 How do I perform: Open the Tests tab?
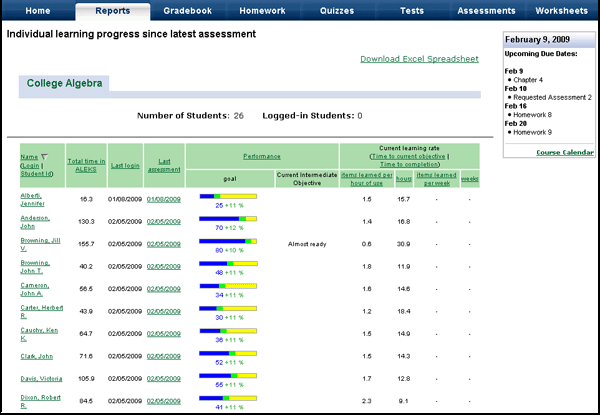[412, 11]
